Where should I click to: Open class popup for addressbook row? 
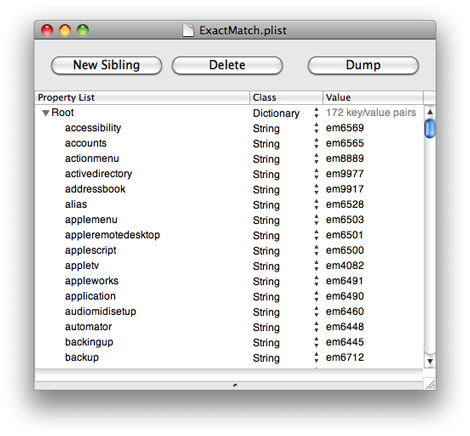click(x=316, y=189)
